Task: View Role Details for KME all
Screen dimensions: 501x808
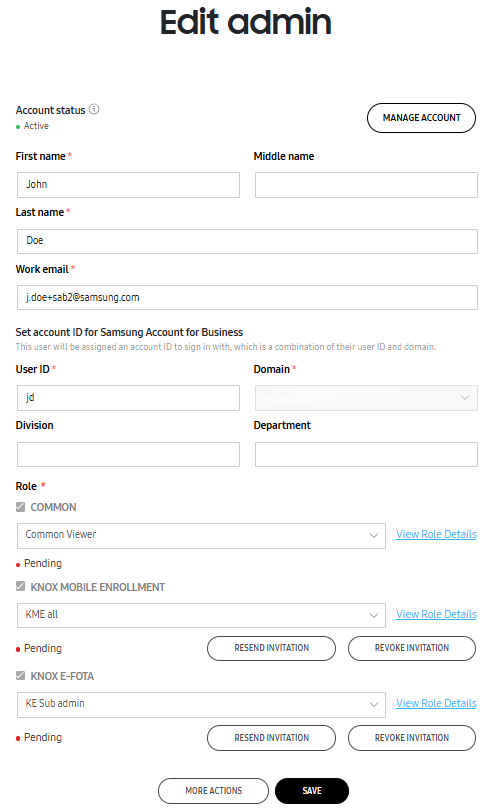Action: (x=436, y=614)
